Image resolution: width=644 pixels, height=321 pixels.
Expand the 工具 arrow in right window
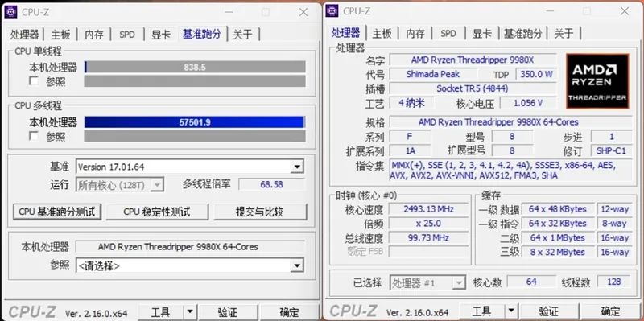click(x=510, y=311)
